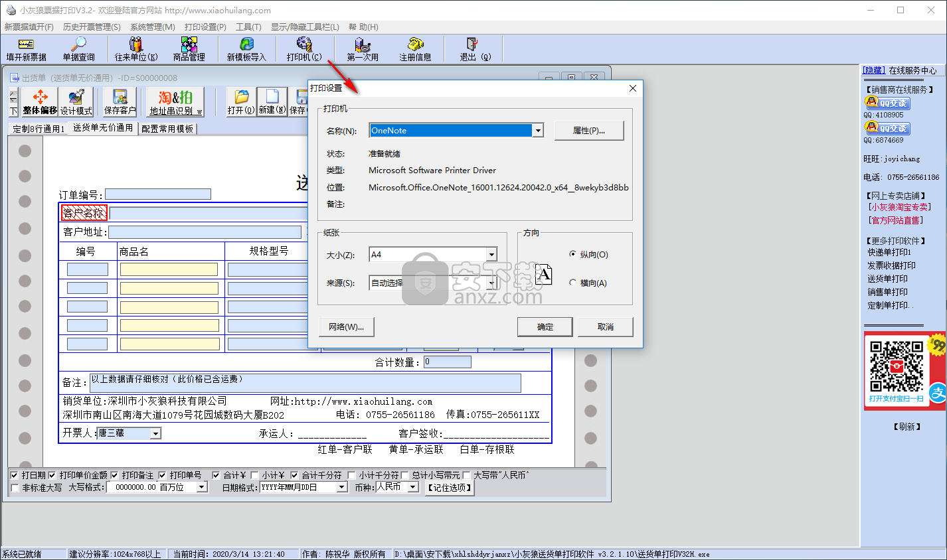Click 新建(N) new document icon
Screen dimensions: 947x560
(272, 102)
